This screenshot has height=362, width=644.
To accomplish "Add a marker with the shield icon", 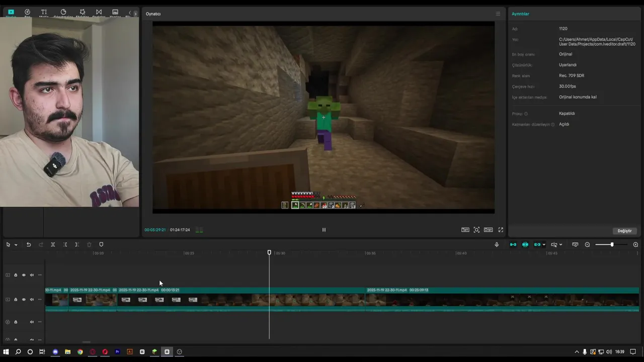I will pyautogui.click(x=101, y=245).
